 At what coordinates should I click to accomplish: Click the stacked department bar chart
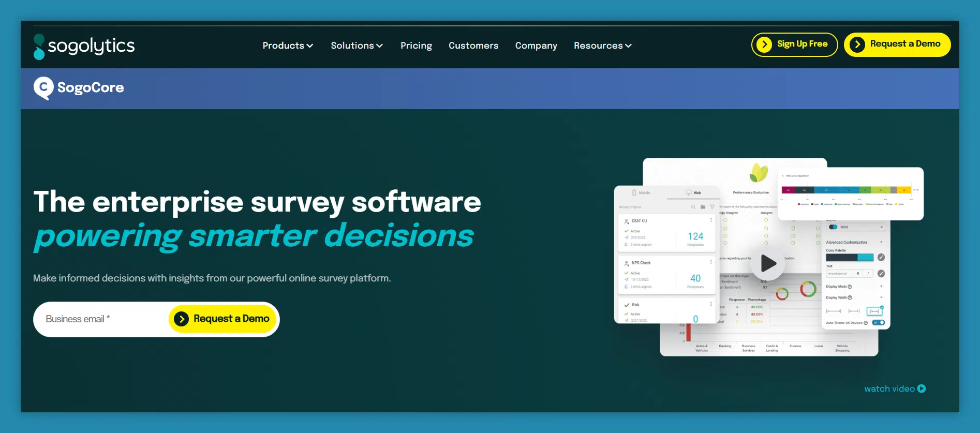point(846,190)
